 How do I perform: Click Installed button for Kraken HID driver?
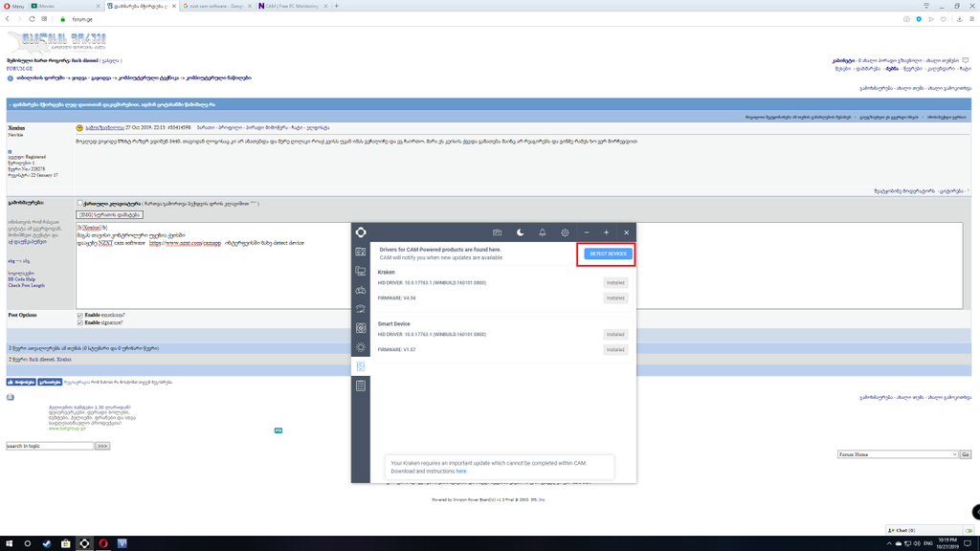615,283
